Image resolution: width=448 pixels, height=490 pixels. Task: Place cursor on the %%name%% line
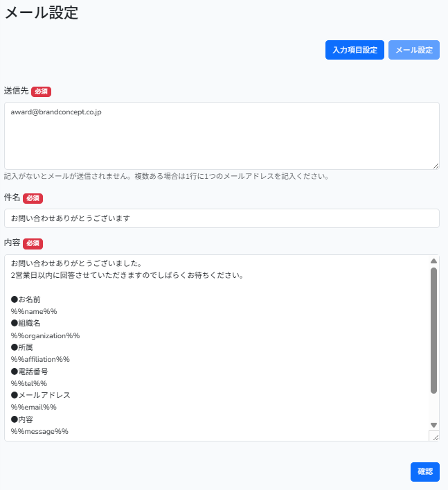click(34, 311)
